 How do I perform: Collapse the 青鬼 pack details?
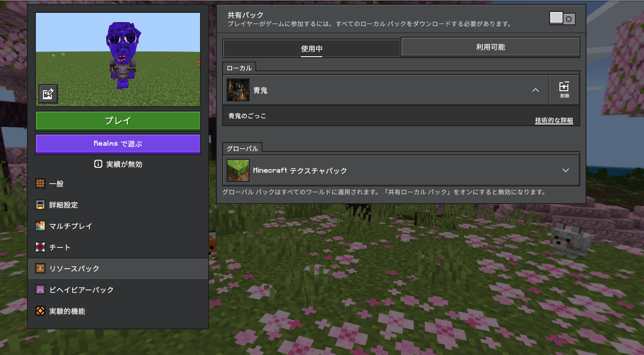click(x=536, y=90)
